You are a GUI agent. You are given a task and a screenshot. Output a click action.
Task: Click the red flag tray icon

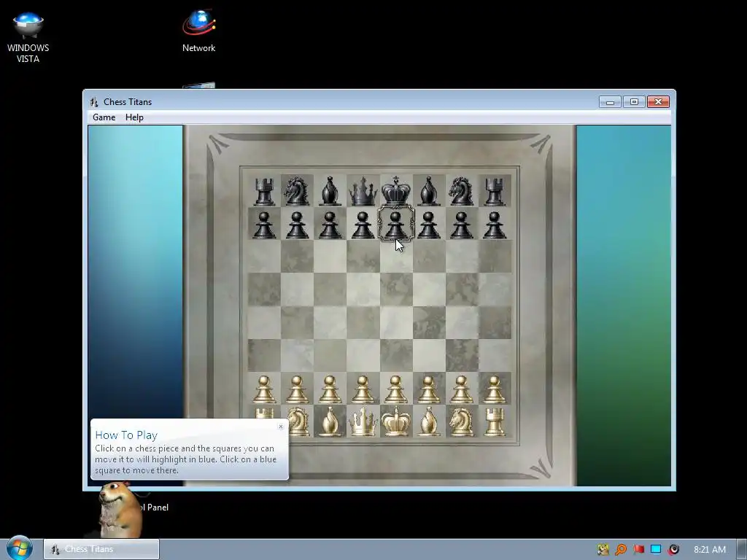pyautogui.click(x=638, y=550)
